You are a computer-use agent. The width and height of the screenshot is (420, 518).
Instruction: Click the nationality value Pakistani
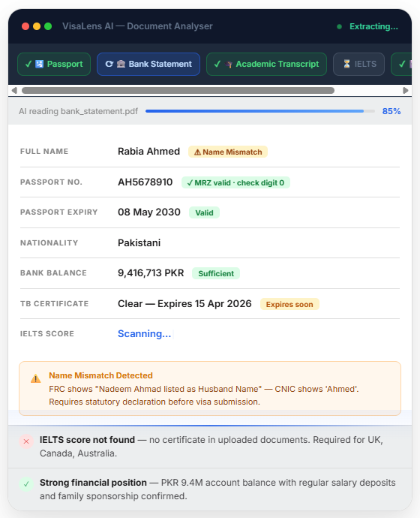[139, 242]
